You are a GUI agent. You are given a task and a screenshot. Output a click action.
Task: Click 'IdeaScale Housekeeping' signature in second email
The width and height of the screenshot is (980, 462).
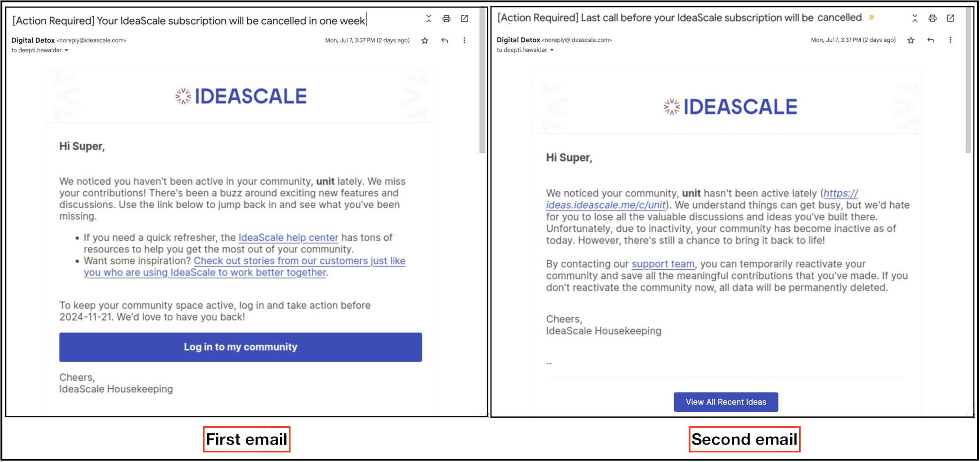[604, 331]
